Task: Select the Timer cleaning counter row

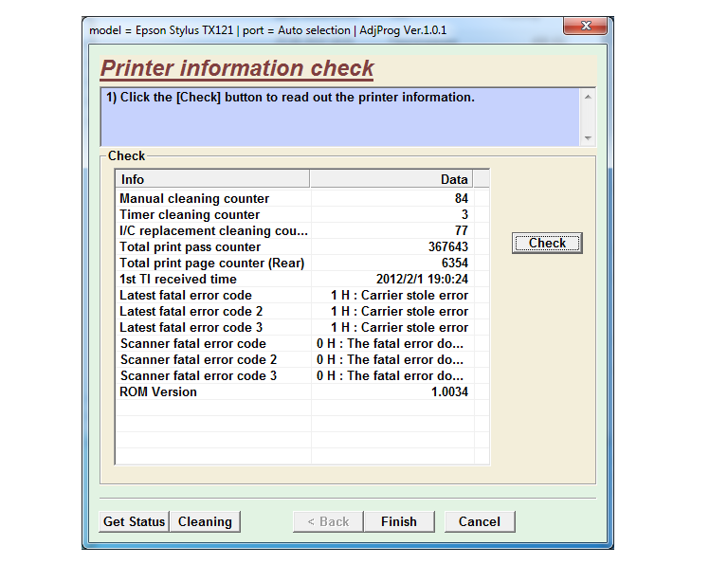Action: point(190,215)
